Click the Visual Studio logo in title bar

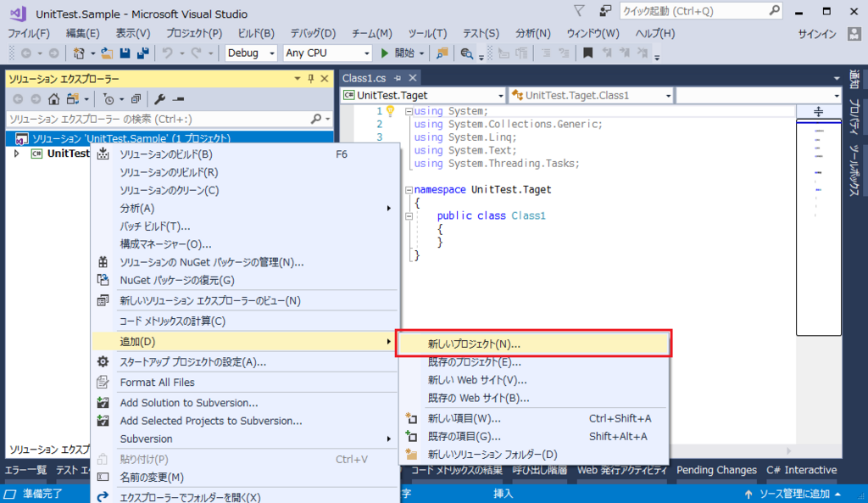(x=18, y=14)
